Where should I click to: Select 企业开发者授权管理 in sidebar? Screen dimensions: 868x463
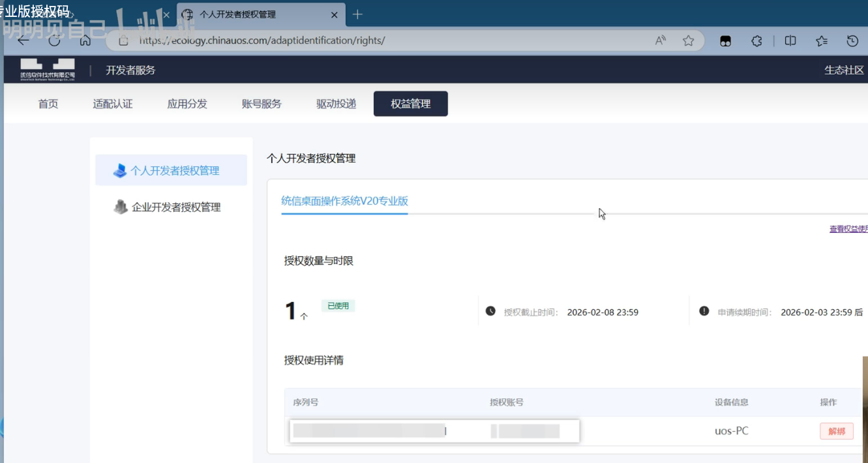click(171, 207)
